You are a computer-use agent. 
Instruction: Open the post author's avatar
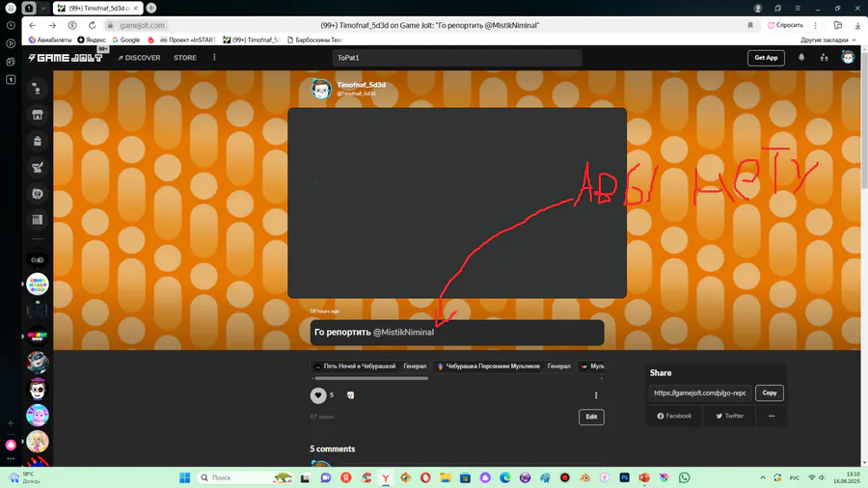321,89
